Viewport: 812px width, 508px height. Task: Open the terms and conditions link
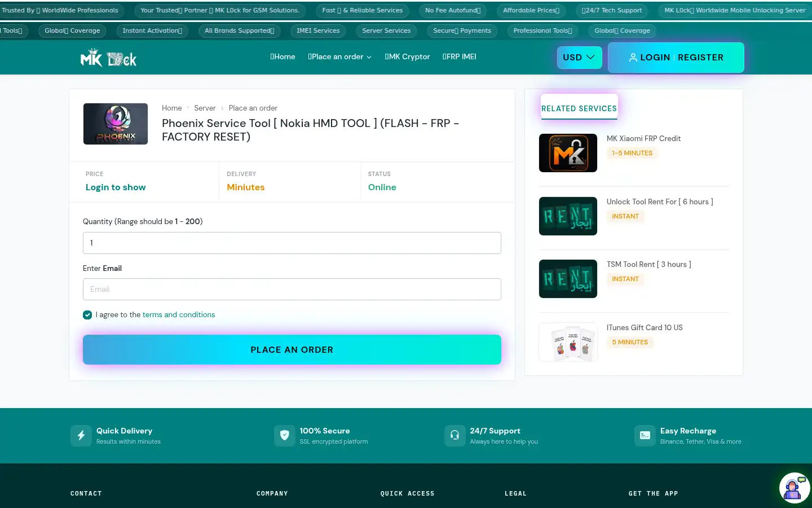[x=178, y=315]
